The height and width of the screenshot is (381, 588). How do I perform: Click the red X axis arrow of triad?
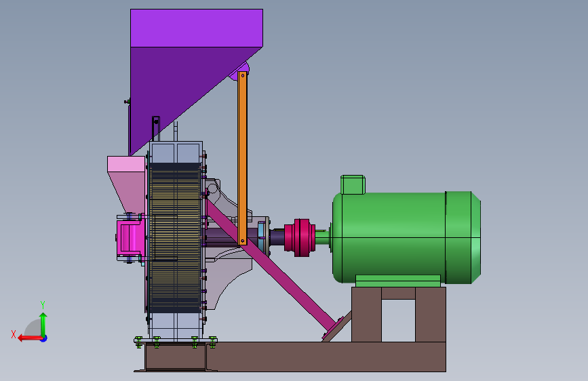pos(29,338)
